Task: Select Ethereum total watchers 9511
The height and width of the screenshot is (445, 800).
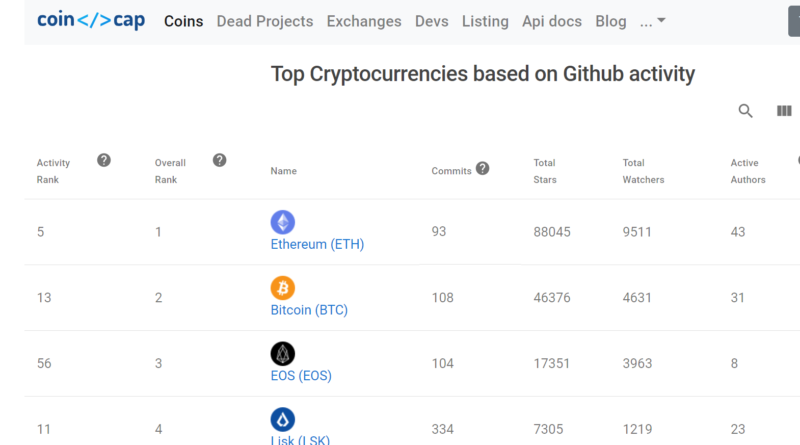Action: [637, 232]
